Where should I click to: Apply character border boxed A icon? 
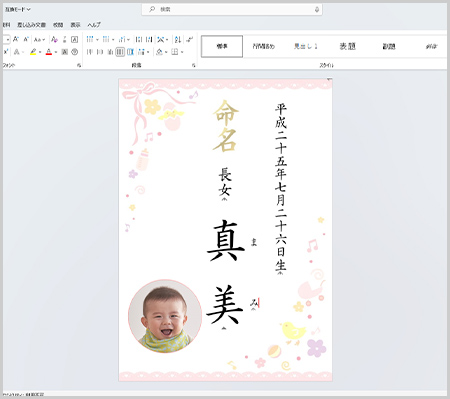(75, 40)
